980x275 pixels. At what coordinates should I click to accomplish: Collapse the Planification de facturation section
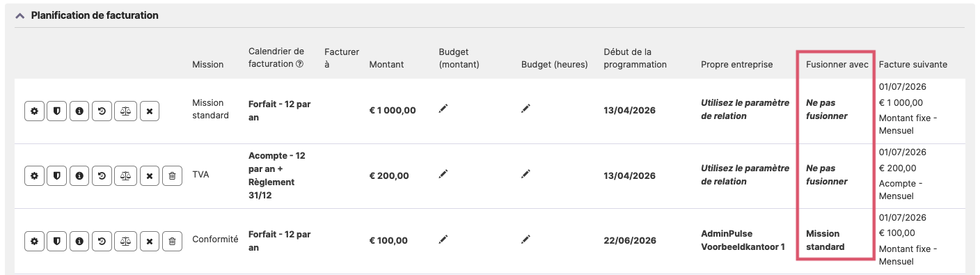point(20,15)
